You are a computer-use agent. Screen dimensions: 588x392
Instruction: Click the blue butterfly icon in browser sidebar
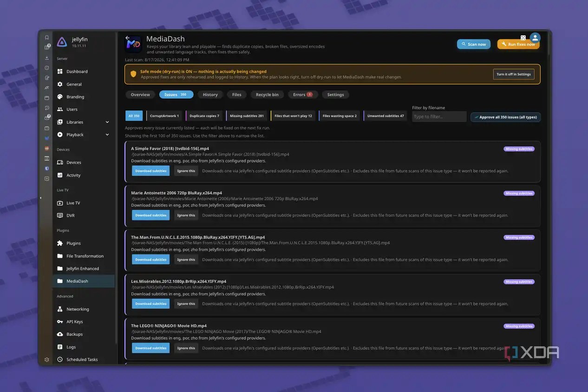pyautogui.click(x=47, y=138)
